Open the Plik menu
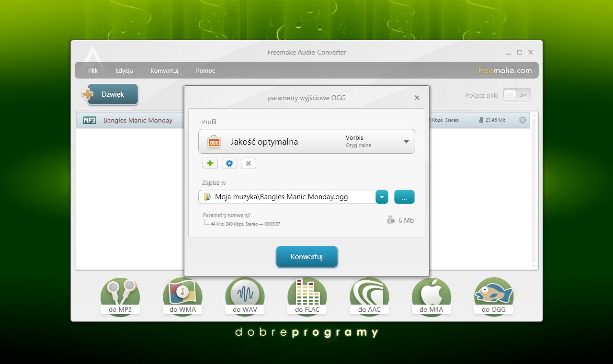The image size is (613, 364). click(x=93, y=70)
